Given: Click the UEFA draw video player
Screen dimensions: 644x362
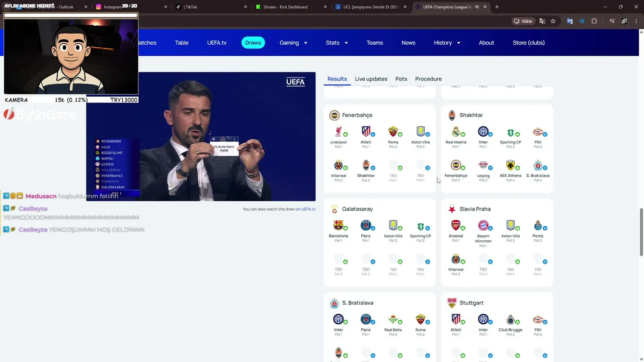Looking at the screenshot, I should (201, 136).
